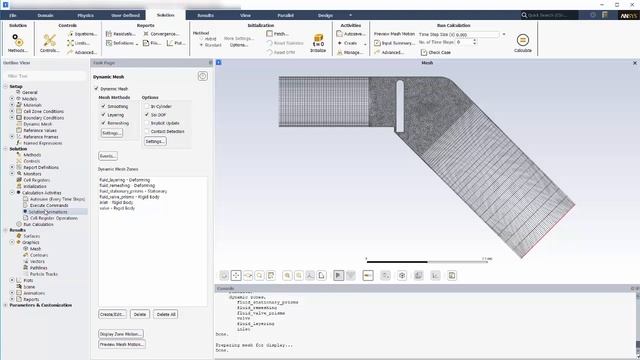This screenshot has height=360, width=640.
Task: Open Convergence settings in Reports group
Action: coord(160,34)
